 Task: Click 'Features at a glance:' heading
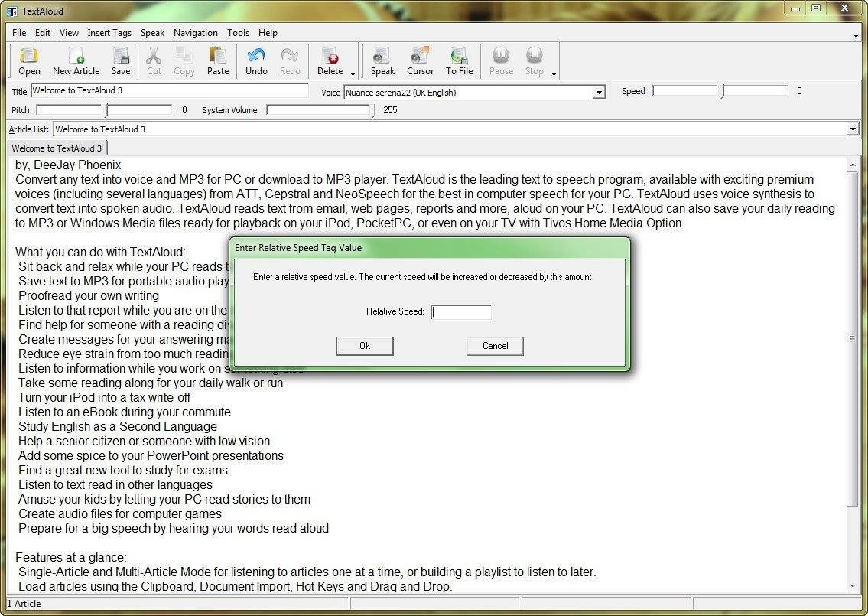(71, 557)
